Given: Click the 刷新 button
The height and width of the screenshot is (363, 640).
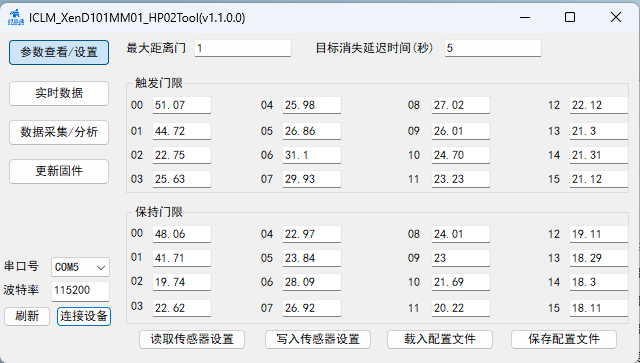Looking at the screenshot, I should pos(27,316).
